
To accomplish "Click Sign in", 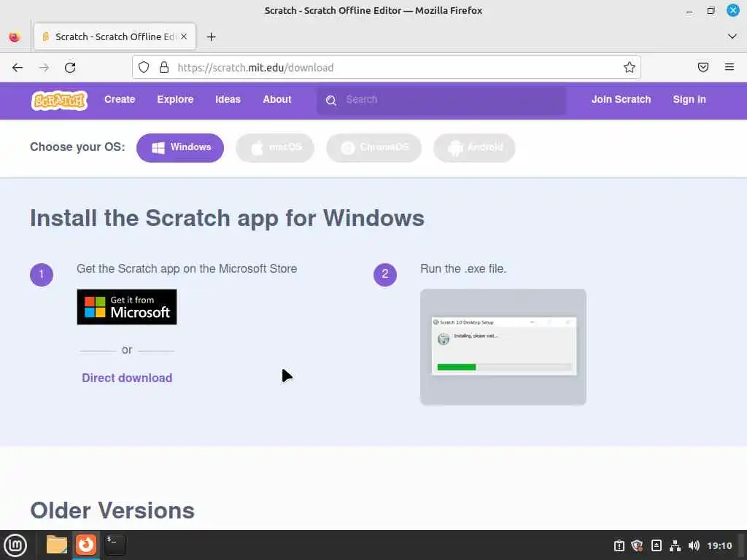I will [x=689, y=99].
